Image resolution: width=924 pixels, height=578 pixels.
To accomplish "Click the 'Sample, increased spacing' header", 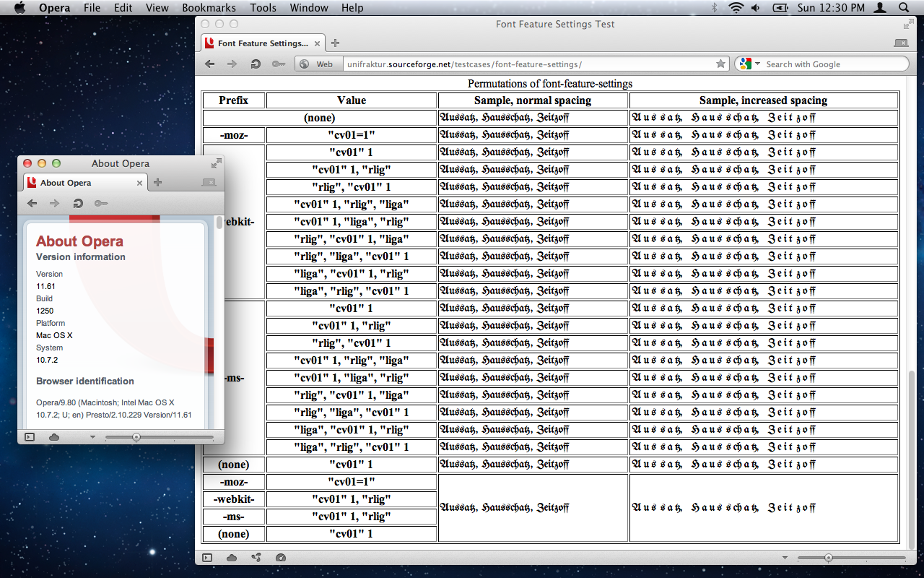I will point(764,100).
